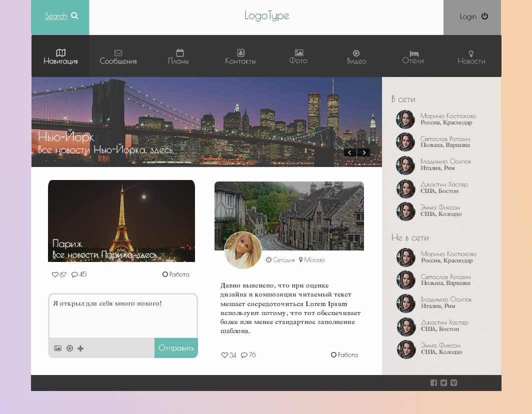Click the Login power icon
Image resolution: width=532 pixels, height=414 pixels.
tap(484, 16)
